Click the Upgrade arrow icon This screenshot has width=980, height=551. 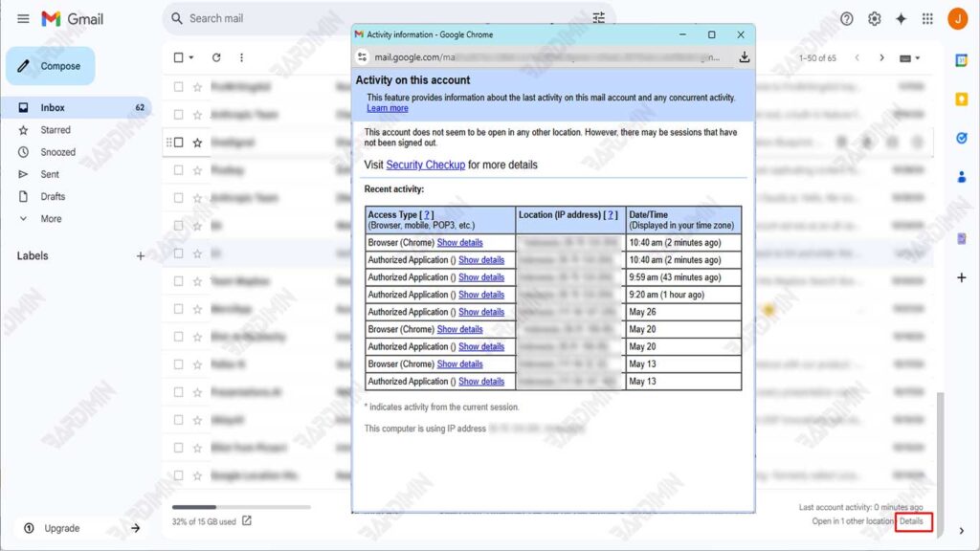coord(136,528)
